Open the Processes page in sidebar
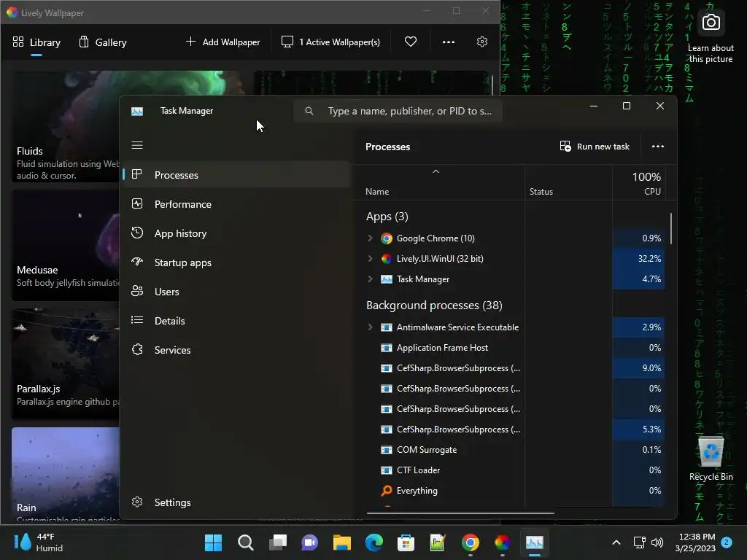Screen dimensions: 747x560 [237, 175]
